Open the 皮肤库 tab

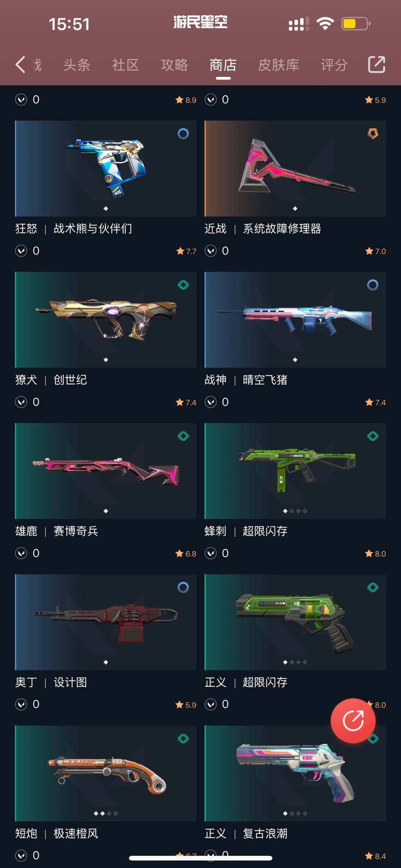pos(279,65)
